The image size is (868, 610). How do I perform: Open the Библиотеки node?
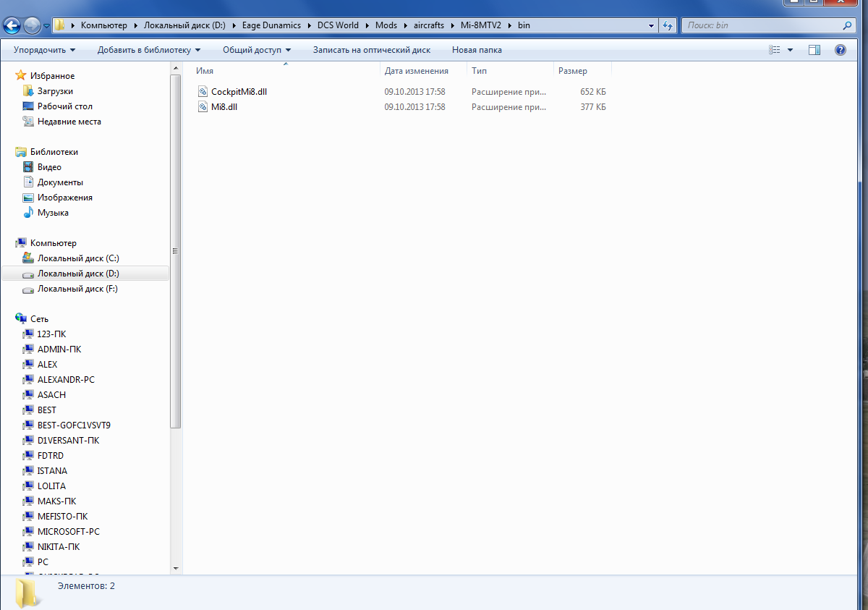click(x=54, y=152)
